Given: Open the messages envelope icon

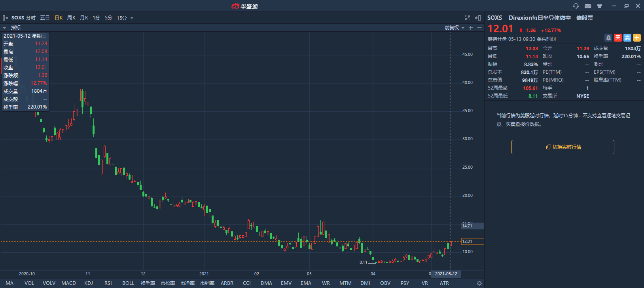Looking at the screenshot, I should 588,6.
